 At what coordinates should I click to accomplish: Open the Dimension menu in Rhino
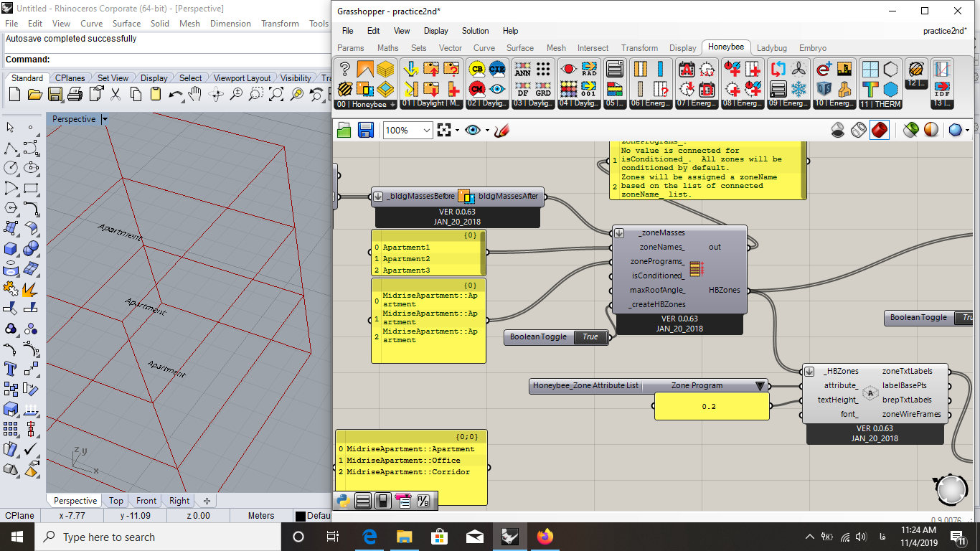230,24
